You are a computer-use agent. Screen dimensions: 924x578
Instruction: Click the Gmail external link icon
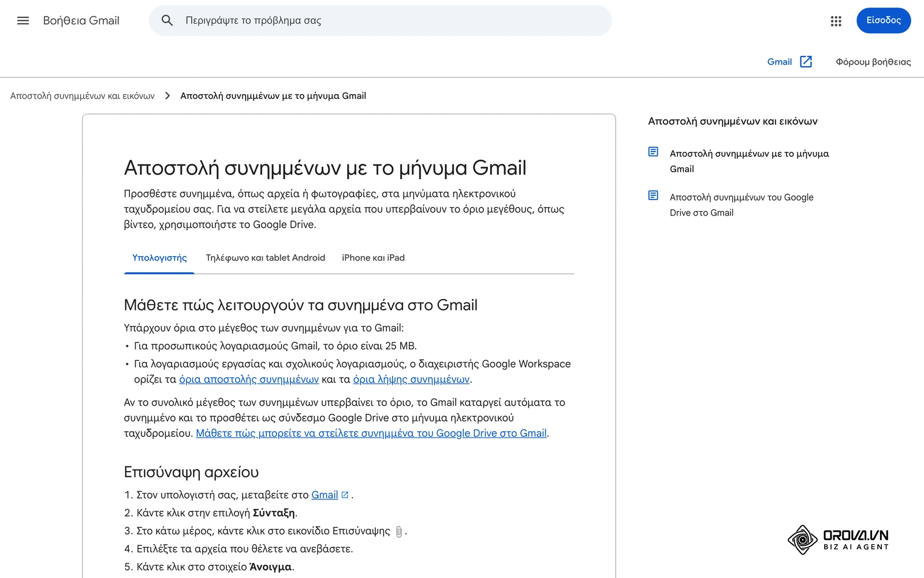pos(806,62)
